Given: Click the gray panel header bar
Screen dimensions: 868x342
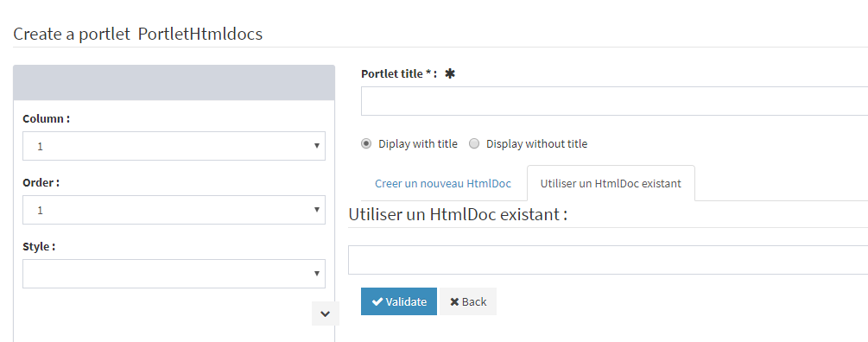Looking at the screenshot, I should 174,82.
